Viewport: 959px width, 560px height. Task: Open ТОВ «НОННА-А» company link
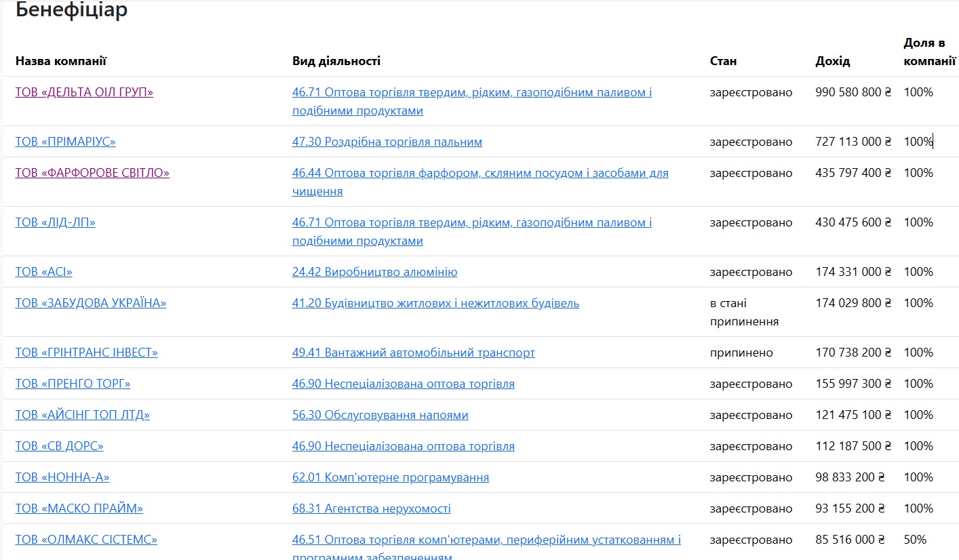click(62, 477)
